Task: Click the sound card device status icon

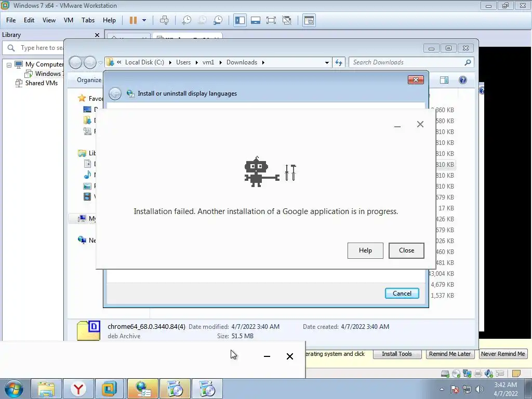Action: coord(489,374)
